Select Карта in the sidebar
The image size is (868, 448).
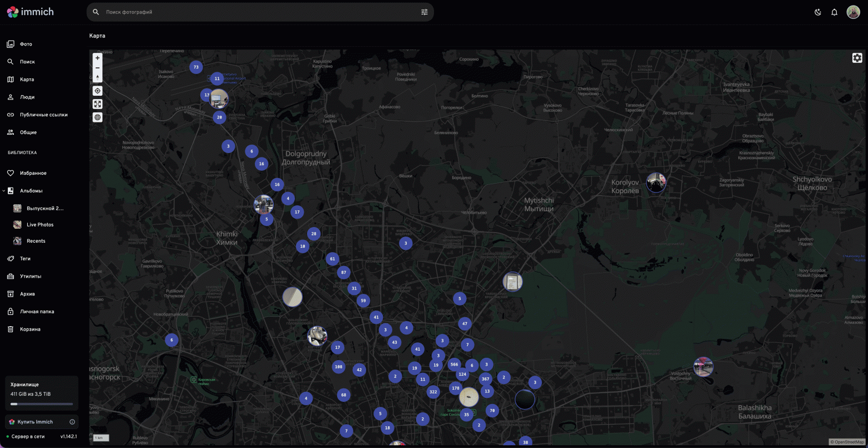pyautogui.click(x=42, y=80)
